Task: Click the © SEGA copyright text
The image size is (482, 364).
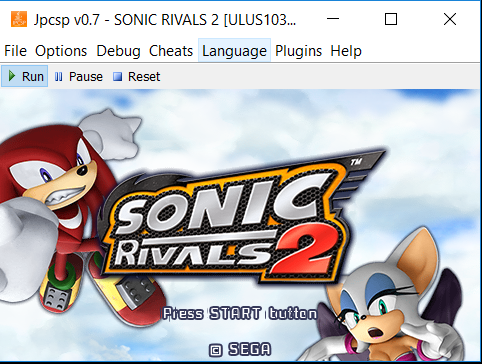Action: click(x=240, y=349)
